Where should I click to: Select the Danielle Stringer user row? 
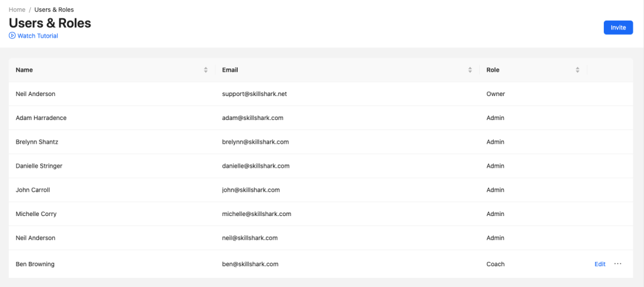(39, 166)
